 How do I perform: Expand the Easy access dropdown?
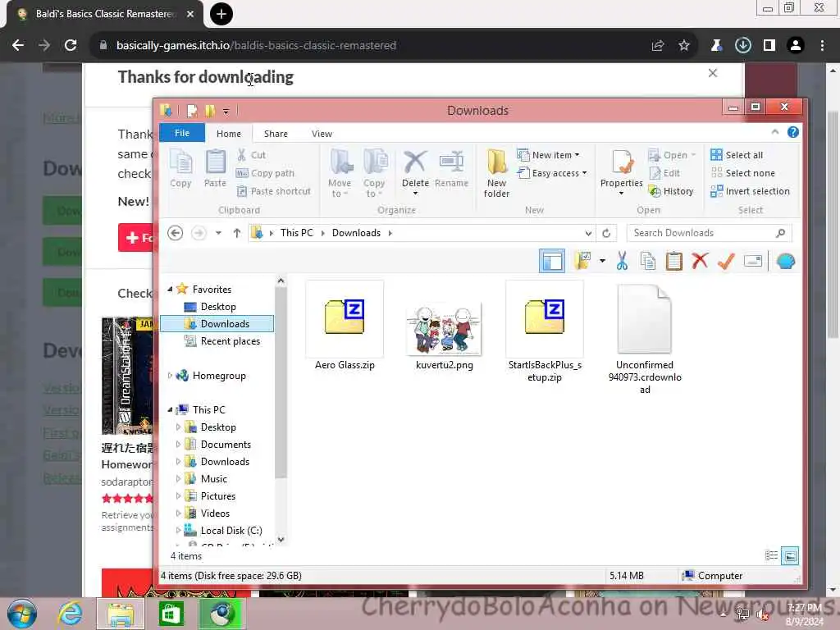point(552,173)
